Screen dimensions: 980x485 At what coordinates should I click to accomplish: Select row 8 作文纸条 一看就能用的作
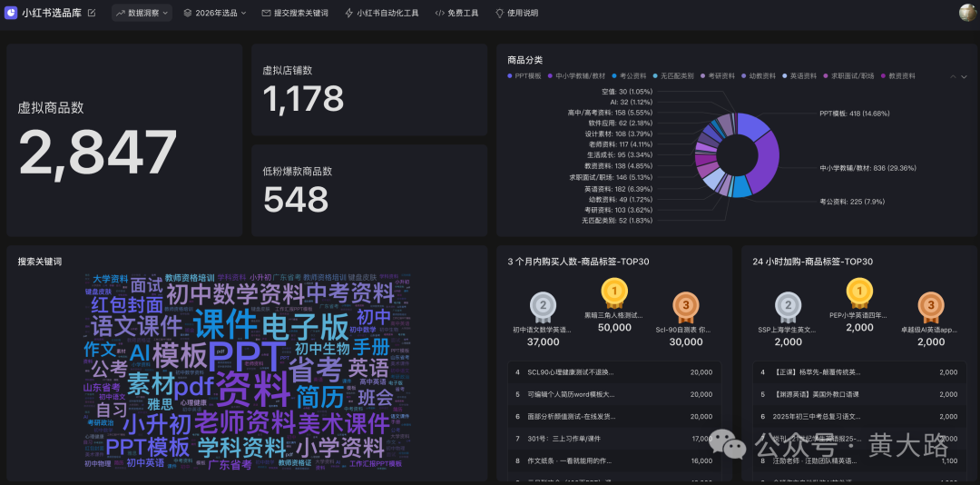click(x=614, y=460)
